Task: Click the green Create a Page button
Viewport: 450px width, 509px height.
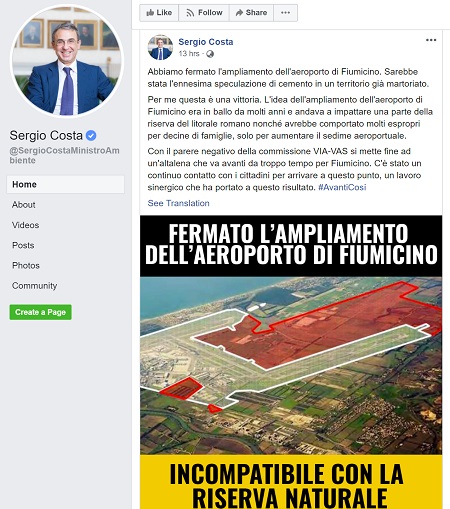Action: pyautogui.click(x=40, y=312)
